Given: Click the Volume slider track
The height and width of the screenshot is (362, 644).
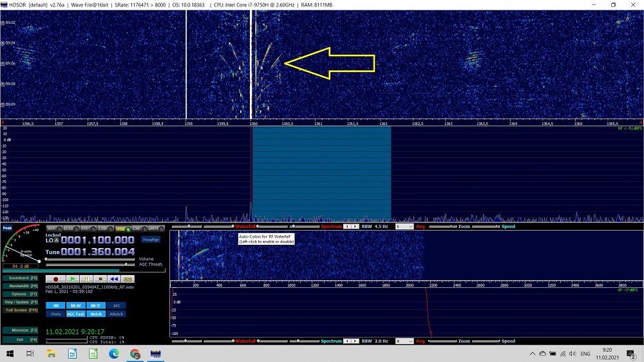Looking at the screenshot, I should (x=90, y=259).
